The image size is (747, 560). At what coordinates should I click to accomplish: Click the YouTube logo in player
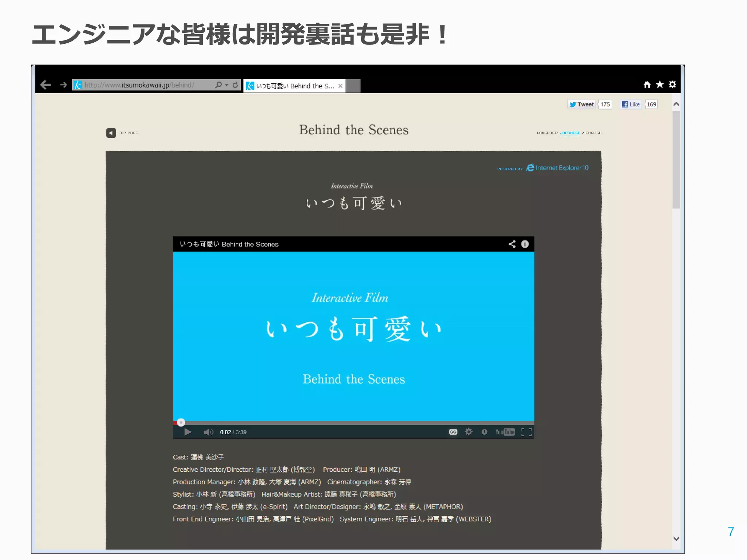click(x=505, y=432)
